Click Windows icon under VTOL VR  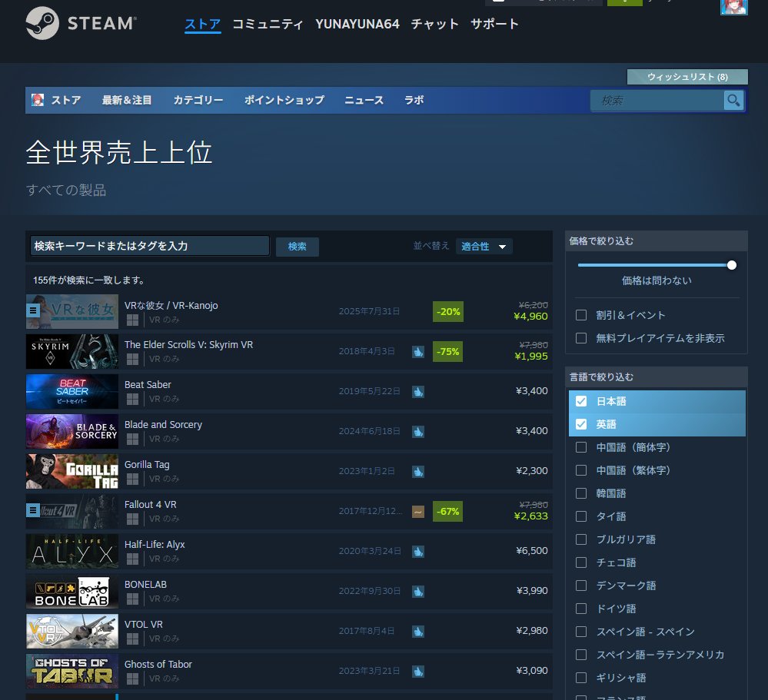tap(132, 639)
